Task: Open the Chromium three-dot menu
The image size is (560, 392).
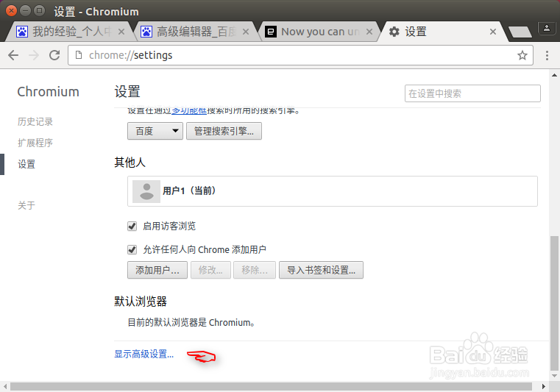Action: coord(547,55)
